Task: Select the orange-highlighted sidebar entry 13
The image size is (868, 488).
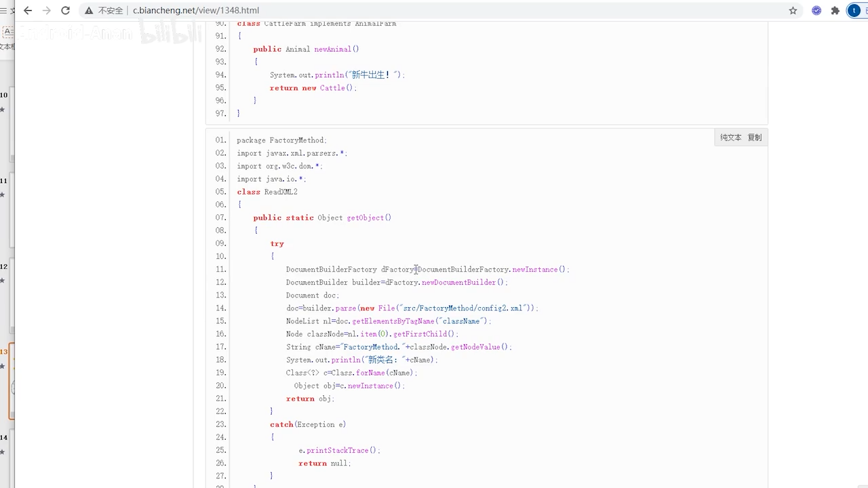Action: coord(3,351)
